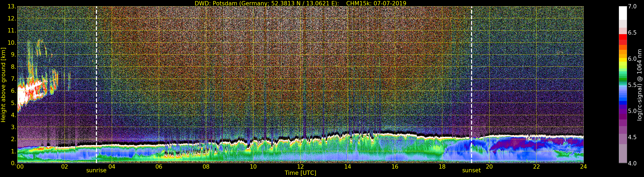Image resolution: width=644 pixels, height=177 pixels.
Task: Click the "9." height-axis tick label
Action: [x=14, y=55]
